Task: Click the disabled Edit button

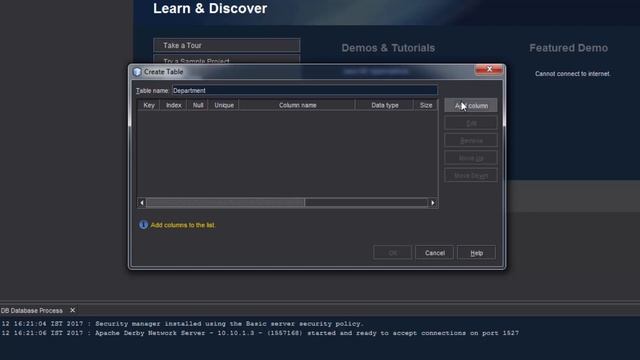Action: click(x=471, y=123)
